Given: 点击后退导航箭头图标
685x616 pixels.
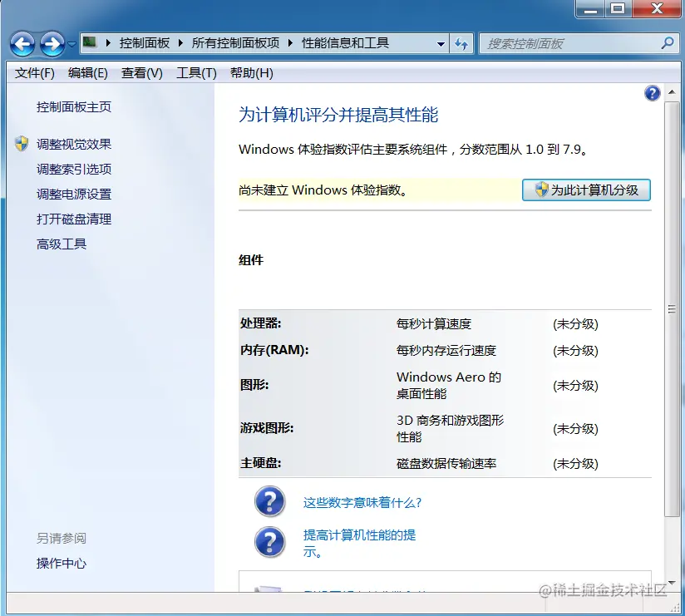Looking at the screenshot, I should point(22,43).
